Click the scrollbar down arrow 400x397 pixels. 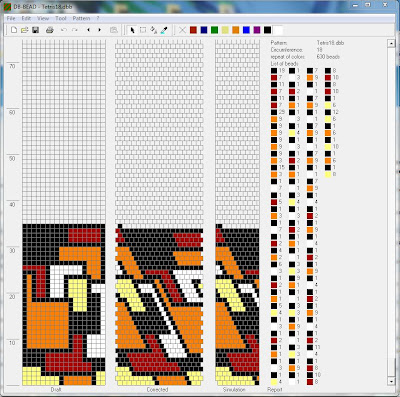point(391,381)
